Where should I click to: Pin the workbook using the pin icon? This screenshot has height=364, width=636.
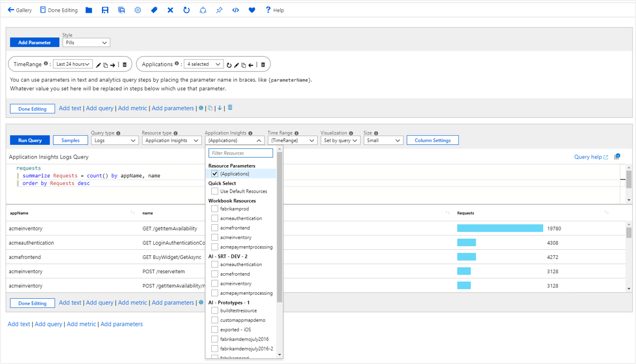click(219, 10)
